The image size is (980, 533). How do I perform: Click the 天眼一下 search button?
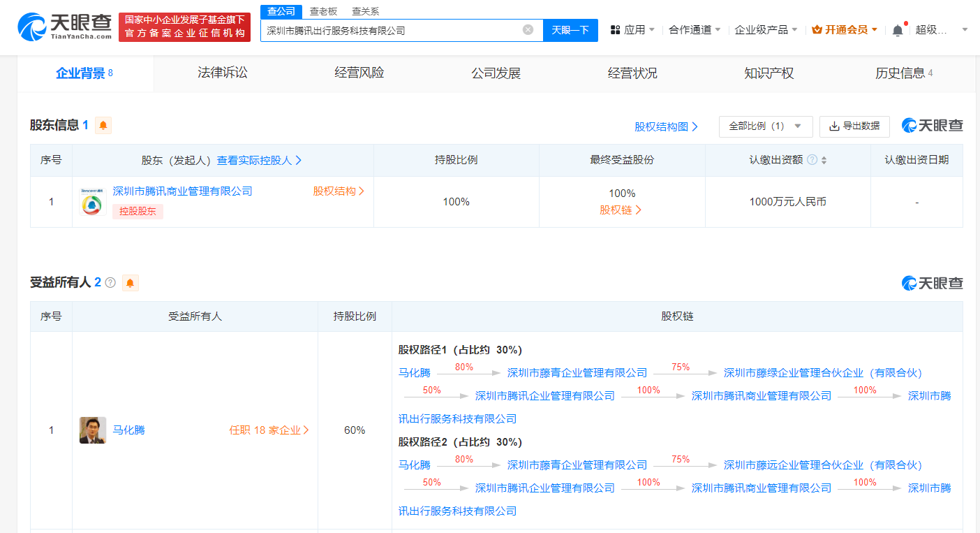[x=570, y=30]
